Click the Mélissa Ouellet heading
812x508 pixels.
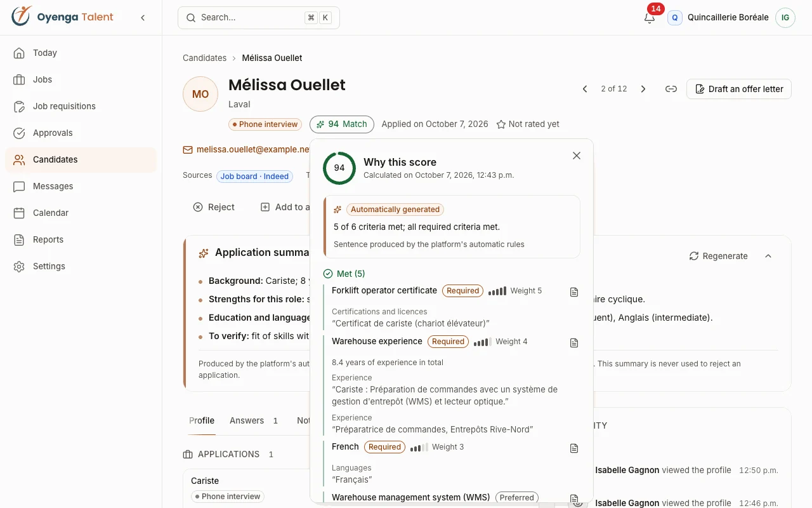(287, 84)
